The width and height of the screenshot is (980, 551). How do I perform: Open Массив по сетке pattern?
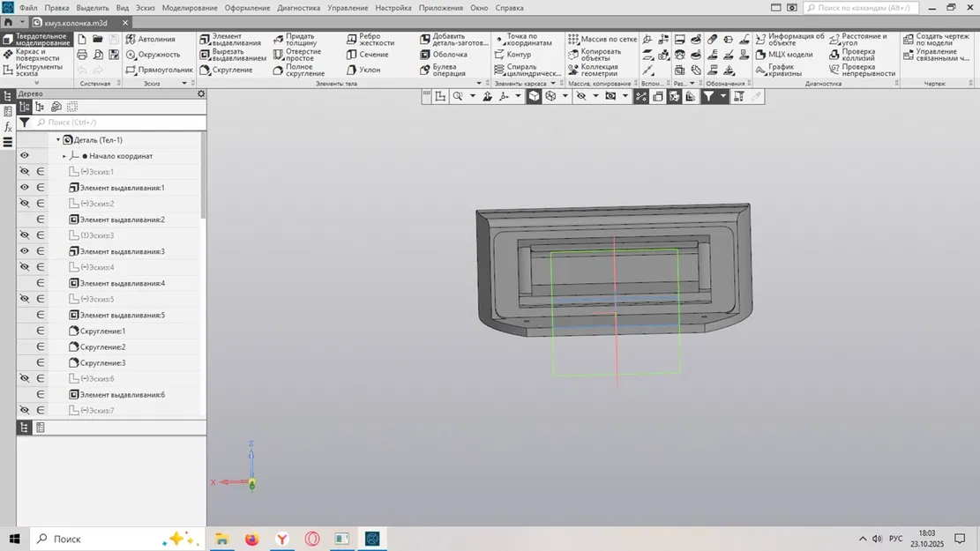602,39
